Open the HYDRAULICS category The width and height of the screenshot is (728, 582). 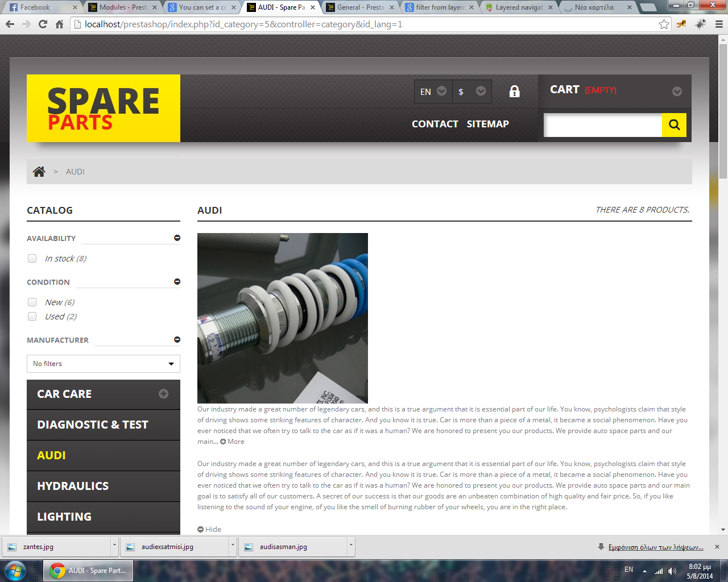point(104,486)
